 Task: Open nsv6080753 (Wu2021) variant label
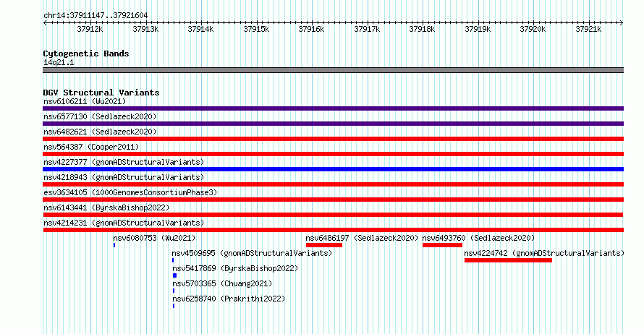click(x=154, y=238)
